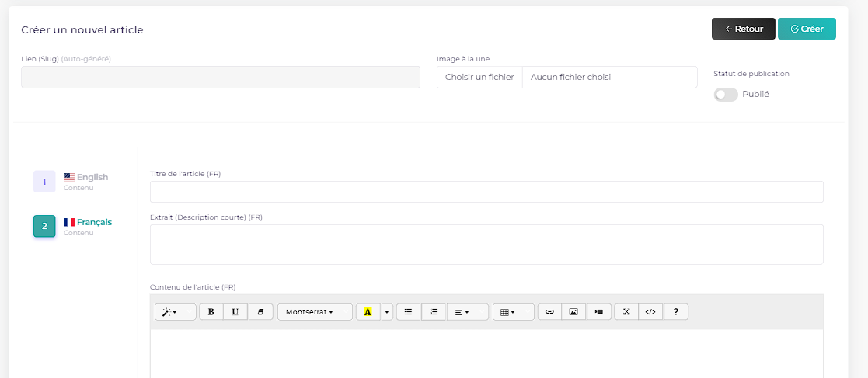Click the 'Statut de publication' label
Screen dimensions: 868x378
tap(751, 74)
